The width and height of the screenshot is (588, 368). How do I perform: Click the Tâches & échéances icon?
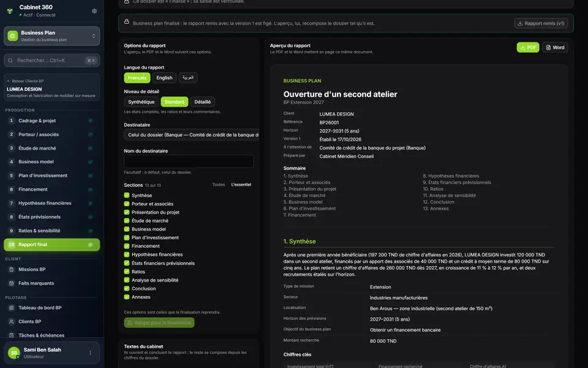[11, 335]
